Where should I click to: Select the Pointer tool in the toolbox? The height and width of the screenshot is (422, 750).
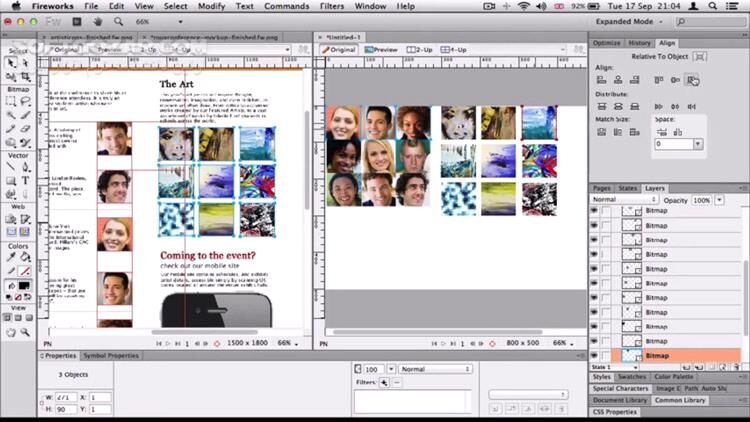[10, 62]
